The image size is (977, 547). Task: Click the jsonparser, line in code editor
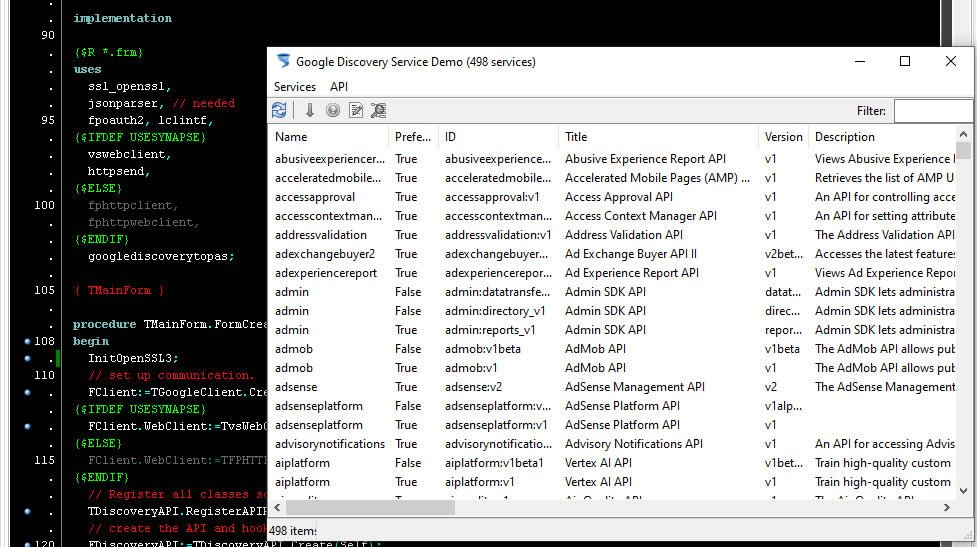pos(126,103)
